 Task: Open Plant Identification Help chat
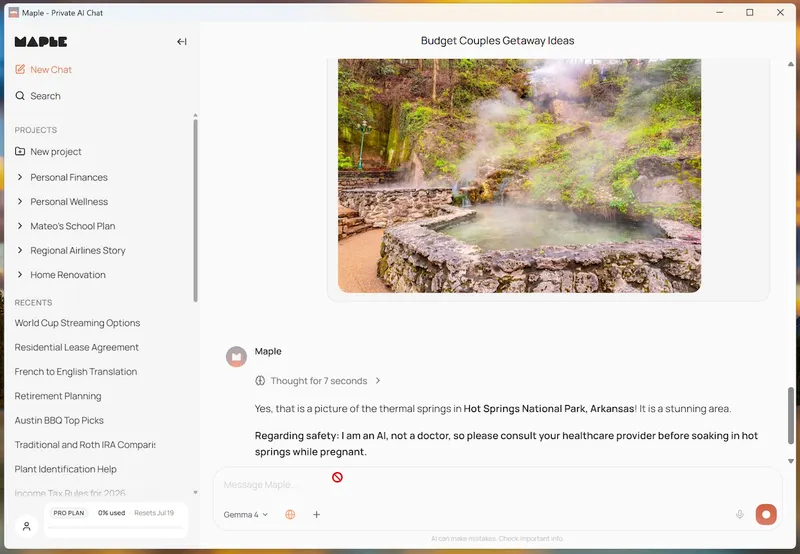65,469
